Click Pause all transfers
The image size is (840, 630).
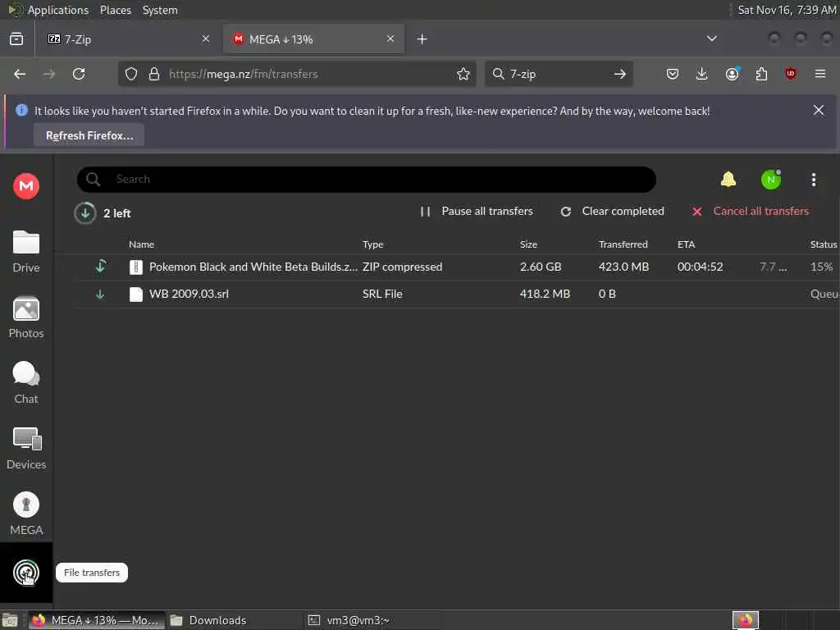point(477,211)
